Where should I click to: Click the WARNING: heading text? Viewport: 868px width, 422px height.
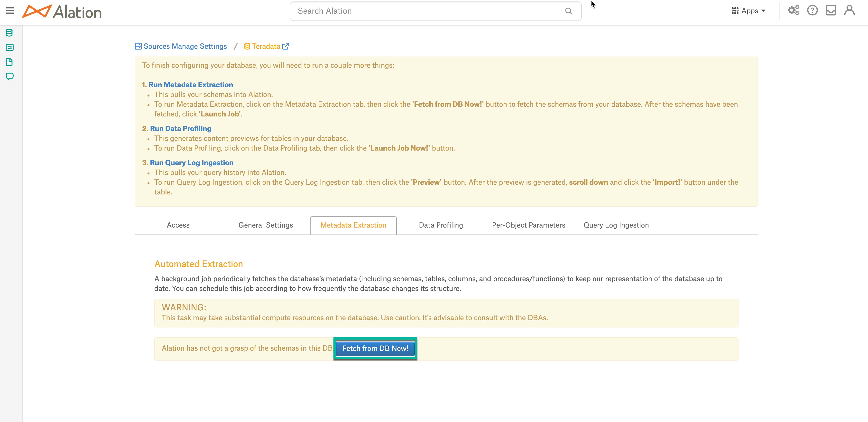click(184, 307)
